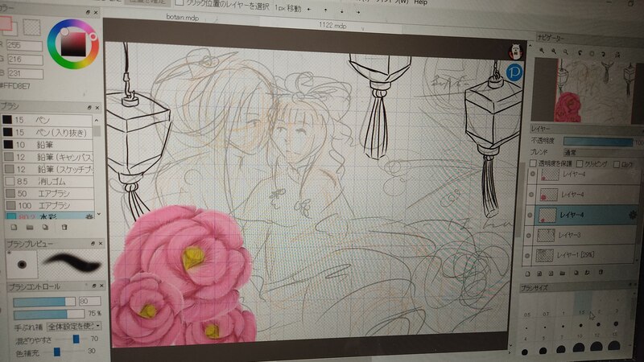Toggle the クリッピング checkbox
This screenshot has height=362, width=644.
580,164
